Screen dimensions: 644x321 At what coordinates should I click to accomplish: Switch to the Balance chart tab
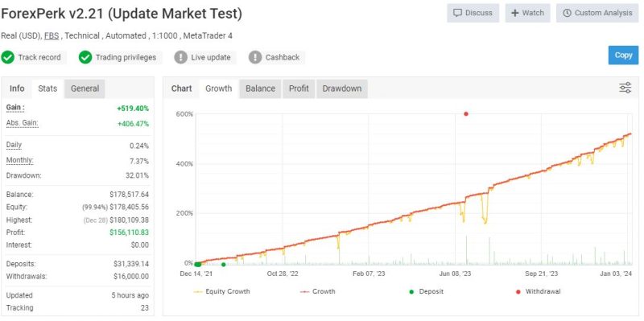[x=260, y=88]
